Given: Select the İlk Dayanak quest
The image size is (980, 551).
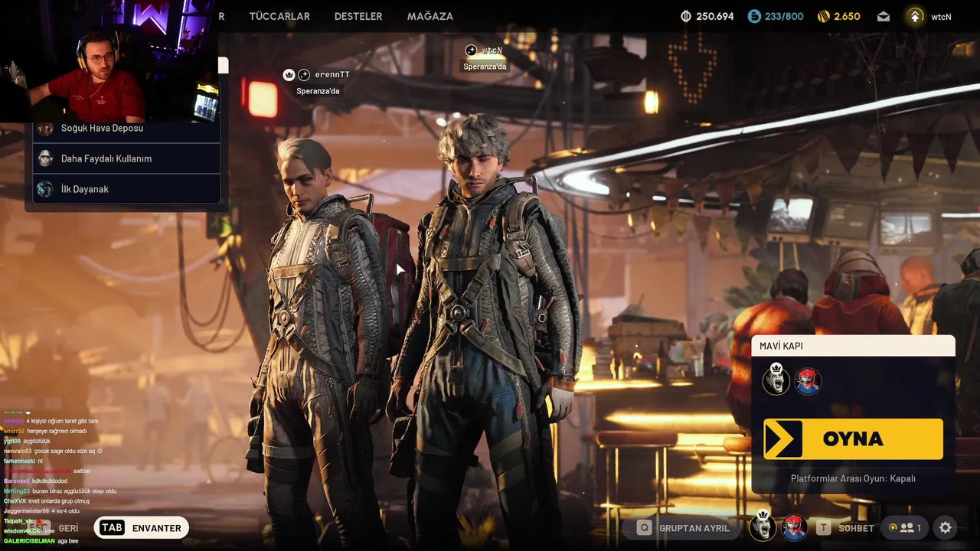Looking at the screenshot, I should 126,189.
